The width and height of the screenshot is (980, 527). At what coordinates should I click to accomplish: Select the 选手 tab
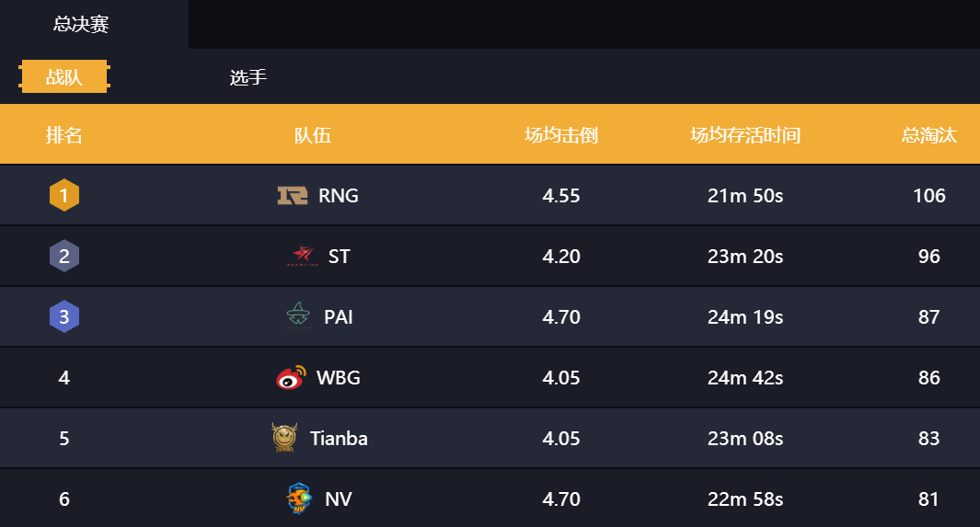[x=248, y=77]
